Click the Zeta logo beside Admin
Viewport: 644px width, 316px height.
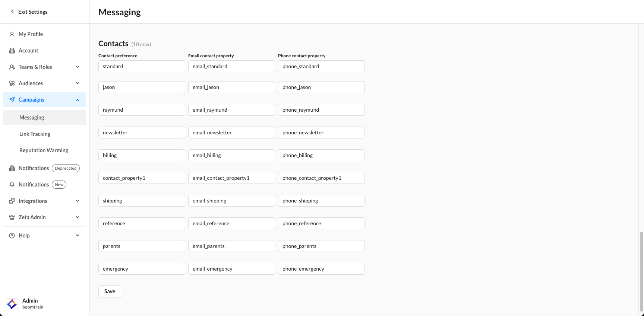coord(12,304)
